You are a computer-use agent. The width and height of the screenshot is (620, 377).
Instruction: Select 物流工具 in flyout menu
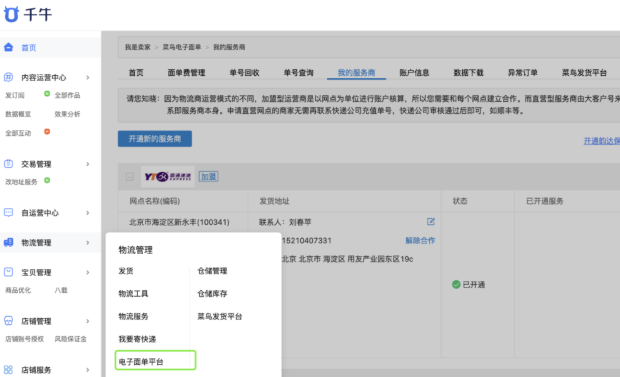pyautogui.click(x=133, y=294)
